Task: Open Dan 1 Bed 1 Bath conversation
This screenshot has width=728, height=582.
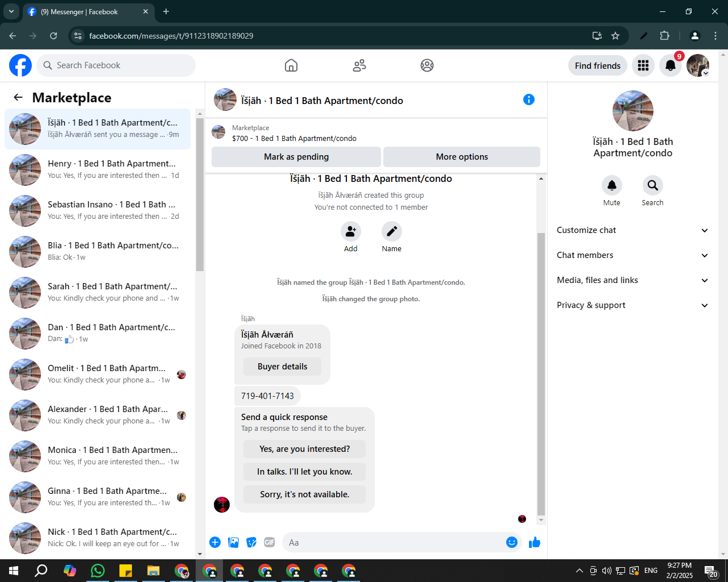Action: (98, 334)
